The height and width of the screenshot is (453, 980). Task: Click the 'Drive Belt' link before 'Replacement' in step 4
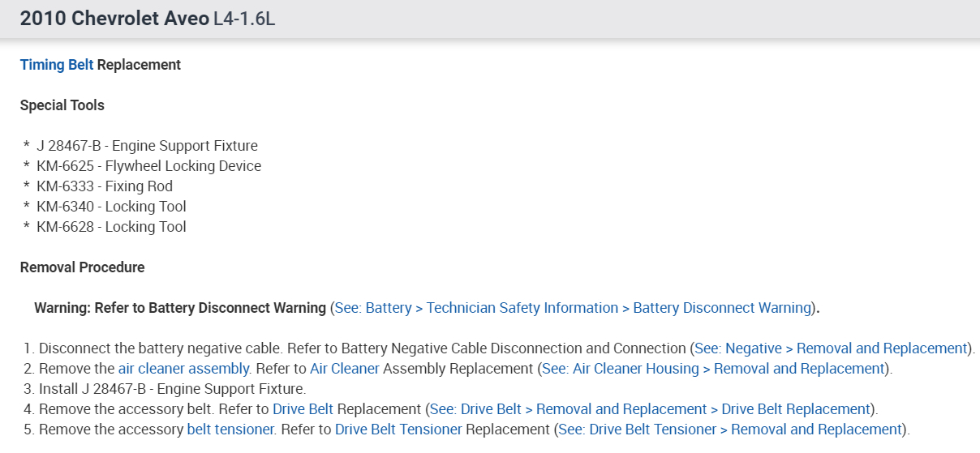(303, 409)
